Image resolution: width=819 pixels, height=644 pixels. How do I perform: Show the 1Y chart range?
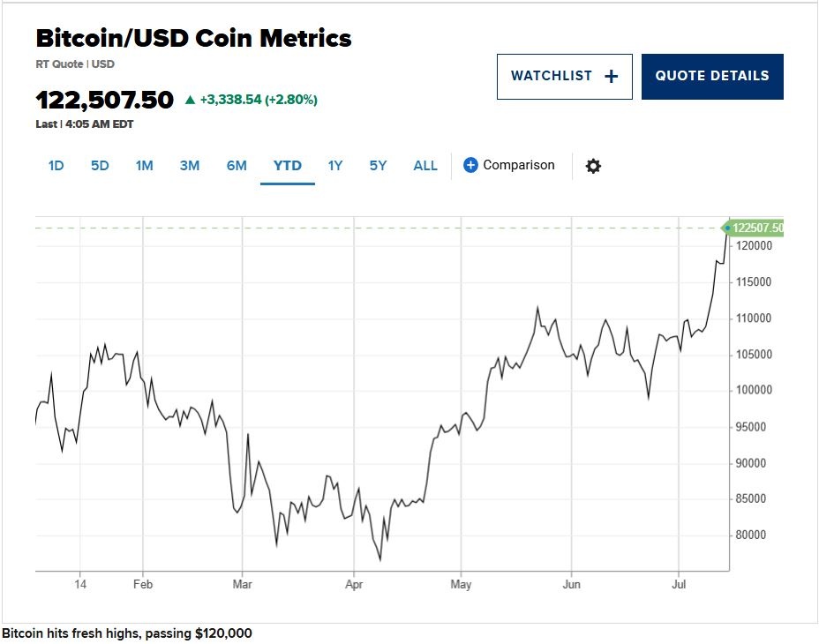pos(335,166)
